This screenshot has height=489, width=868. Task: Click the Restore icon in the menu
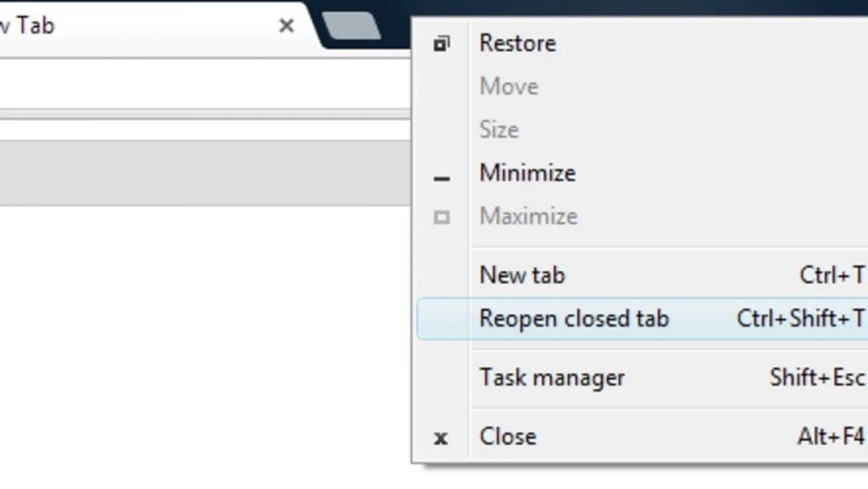(442, 43)
